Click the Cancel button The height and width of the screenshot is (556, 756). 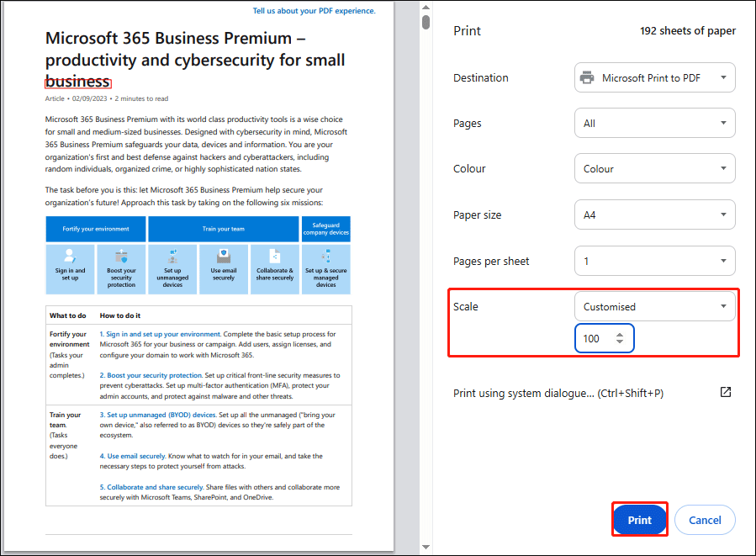(x=705, y=519)
